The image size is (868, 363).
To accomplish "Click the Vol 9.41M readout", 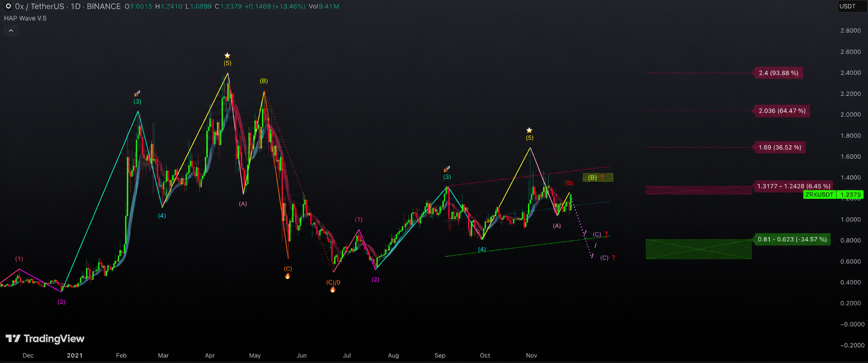I will (323, 7).
